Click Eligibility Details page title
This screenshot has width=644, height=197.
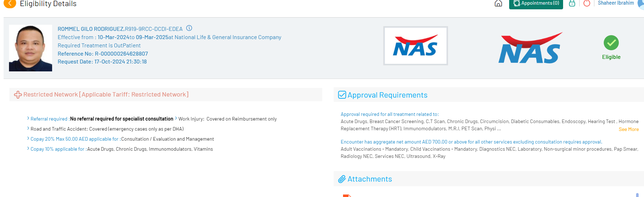[48, 4]
